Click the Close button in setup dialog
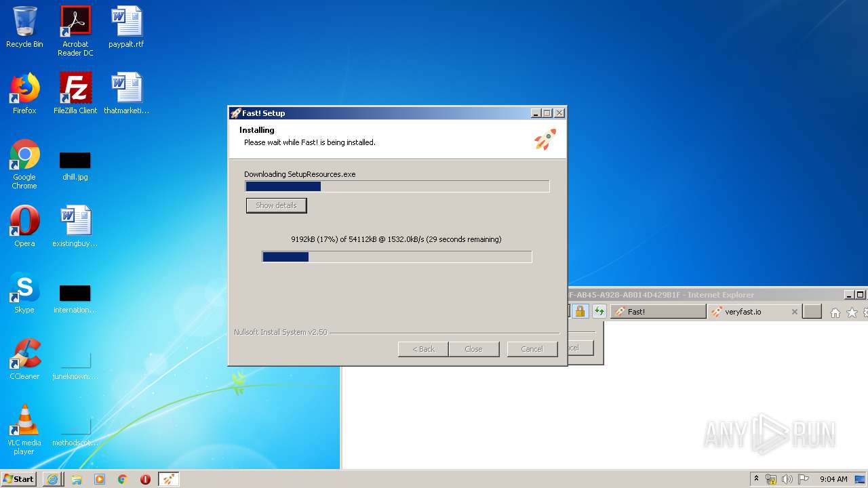 pyautogui.click(x=473, y=349)
